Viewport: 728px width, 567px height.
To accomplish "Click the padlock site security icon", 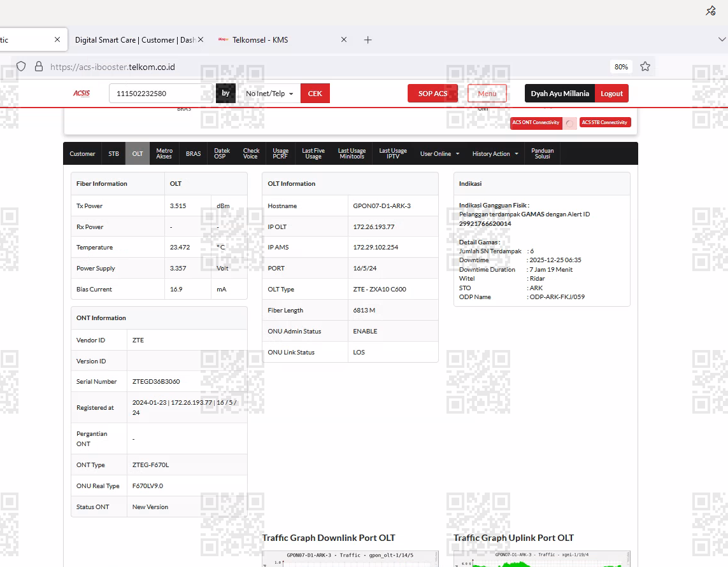I will 39,66.
